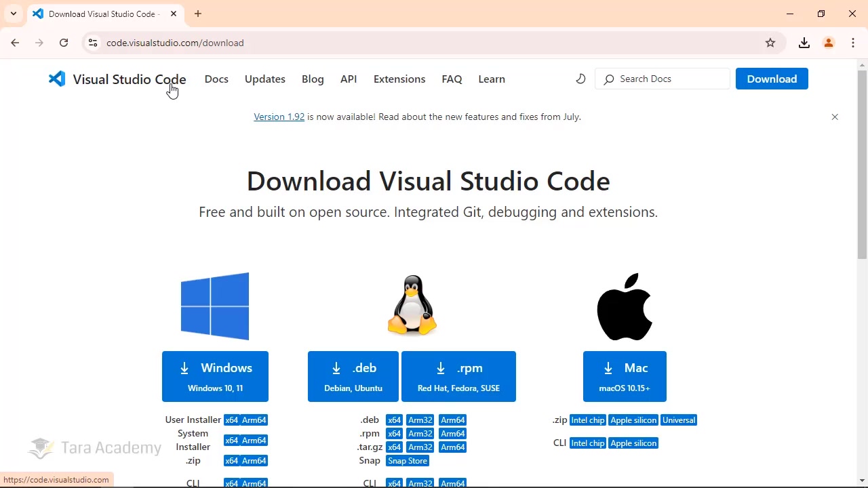Open the Version 1.92 release notes link

tap(279, 117)
